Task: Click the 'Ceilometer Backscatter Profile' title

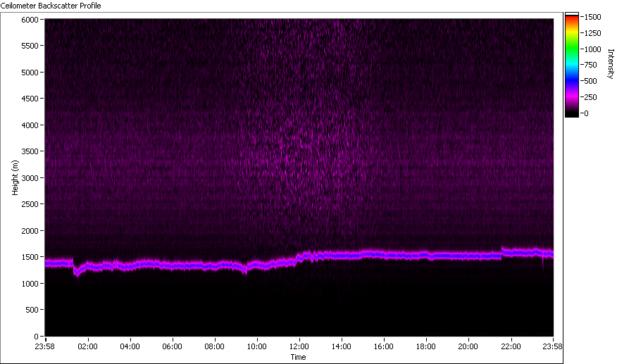Action: click(51, 6)
